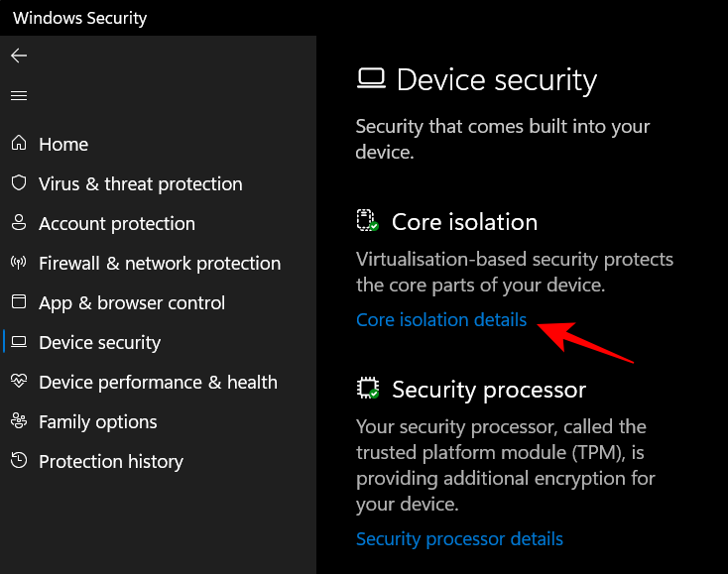Open Core isolation details link

(441, 320)
